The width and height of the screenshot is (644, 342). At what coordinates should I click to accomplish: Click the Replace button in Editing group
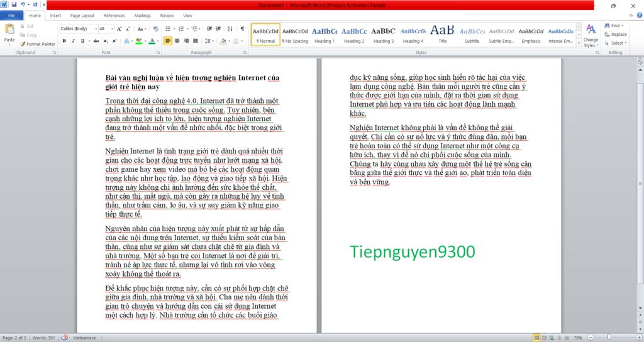tap(615, 35)
